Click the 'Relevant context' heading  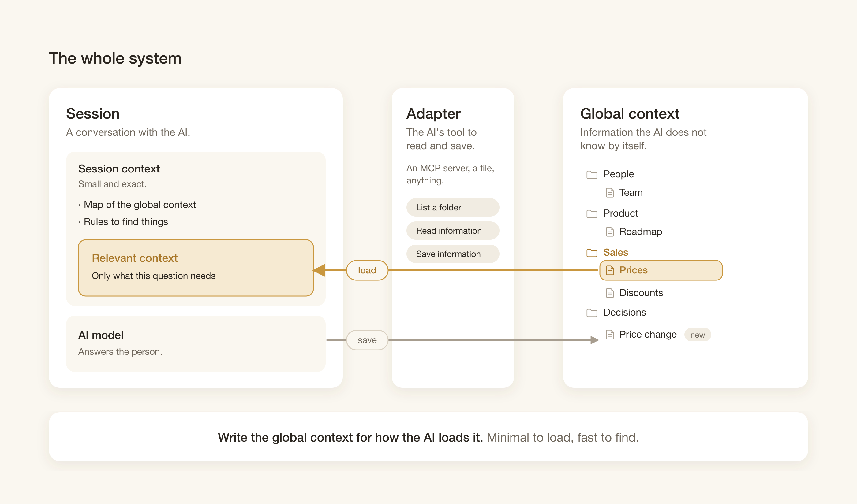pyautogui.click(x=135, y=258)
